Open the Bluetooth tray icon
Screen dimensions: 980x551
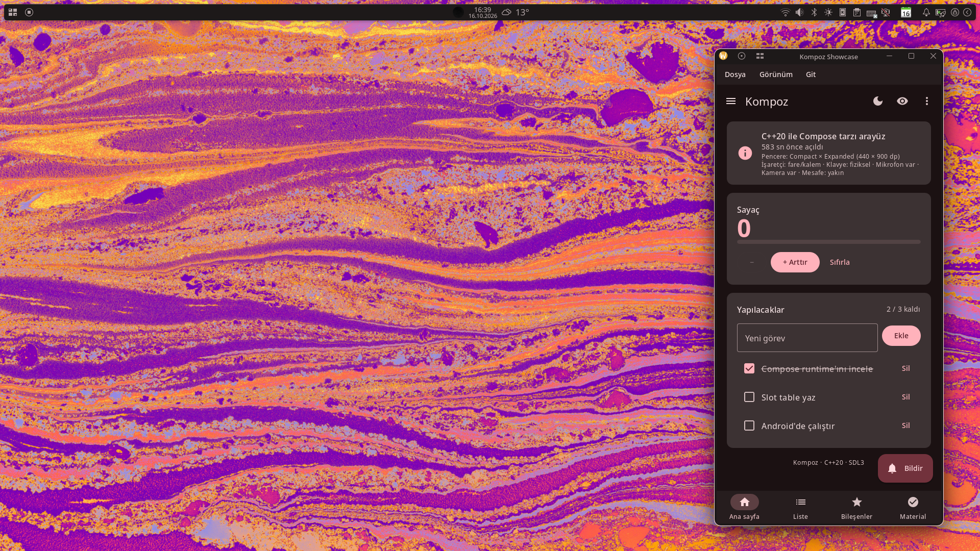(814, 12)
